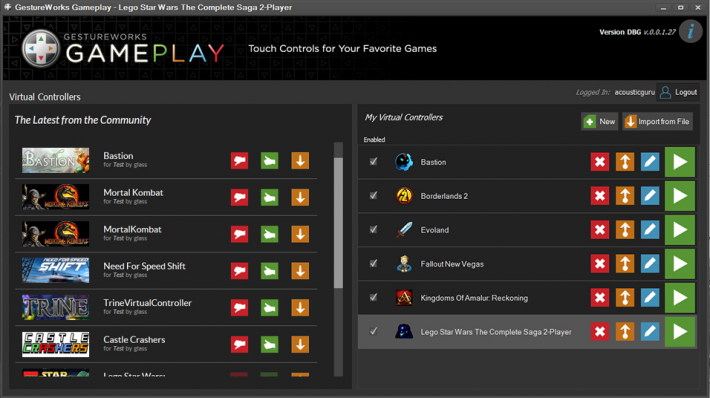710x398 pixels.
Task: Download the Castle Crashers community controller
Action: pyautogui.click(x=300, y=345)
